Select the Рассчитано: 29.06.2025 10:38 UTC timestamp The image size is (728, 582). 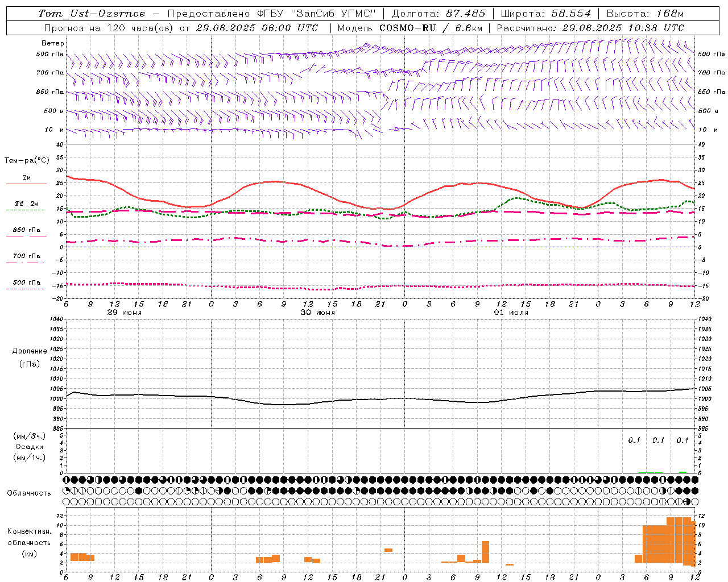click(x=590, y=28)
